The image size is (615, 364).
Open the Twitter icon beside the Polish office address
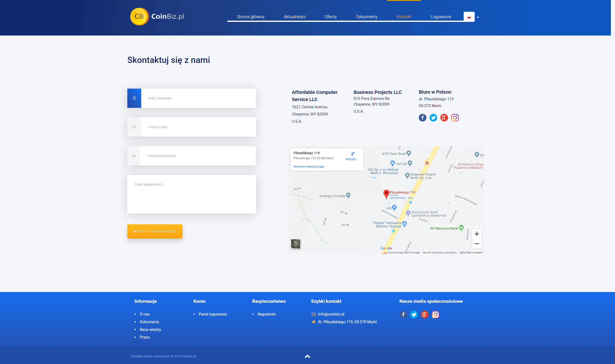433,118
